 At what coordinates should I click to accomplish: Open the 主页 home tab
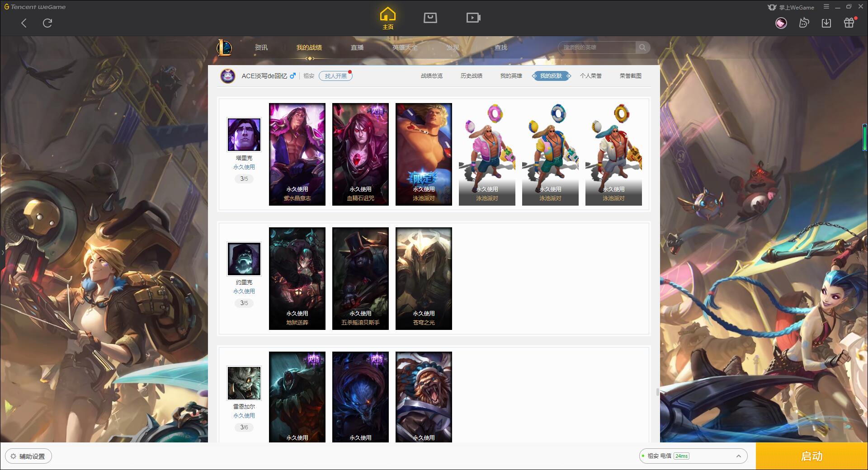[x=387, y=19]
